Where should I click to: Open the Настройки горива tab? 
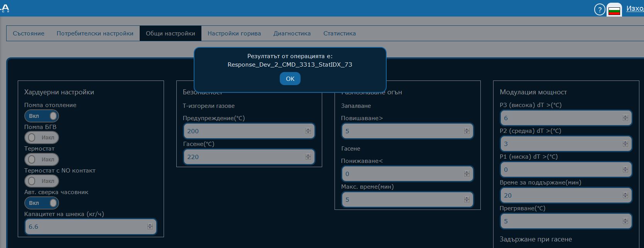[234, 34]
